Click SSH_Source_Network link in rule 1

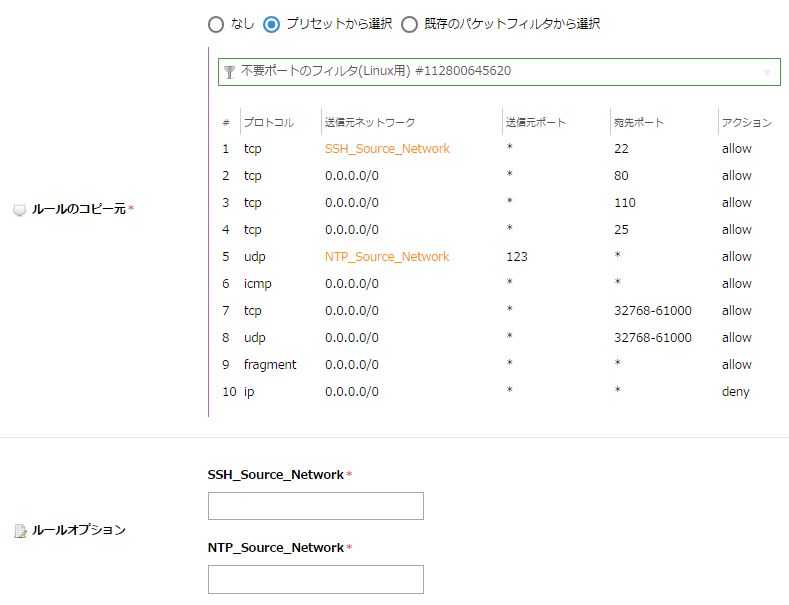(x=387, y=149)
